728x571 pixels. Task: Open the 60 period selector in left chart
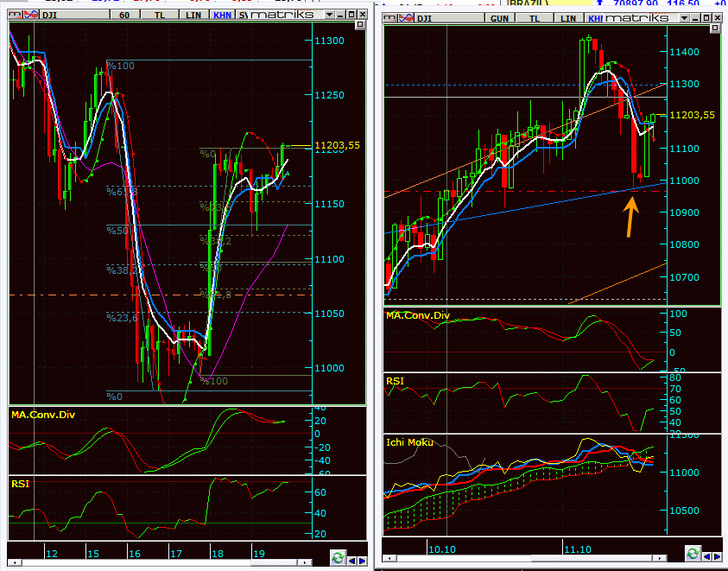tap(126, 16)
